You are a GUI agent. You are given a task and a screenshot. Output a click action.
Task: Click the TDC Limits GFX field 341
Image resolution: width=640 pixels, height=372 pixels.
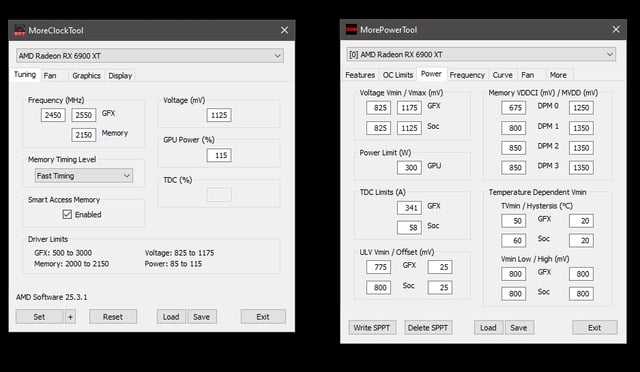[x=409, y=208]
